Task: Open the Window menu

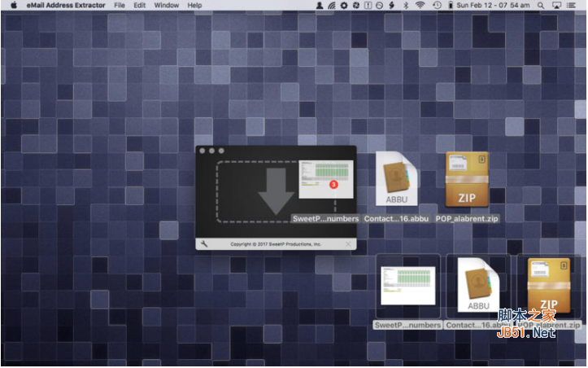Action: [x=167, y=6]
